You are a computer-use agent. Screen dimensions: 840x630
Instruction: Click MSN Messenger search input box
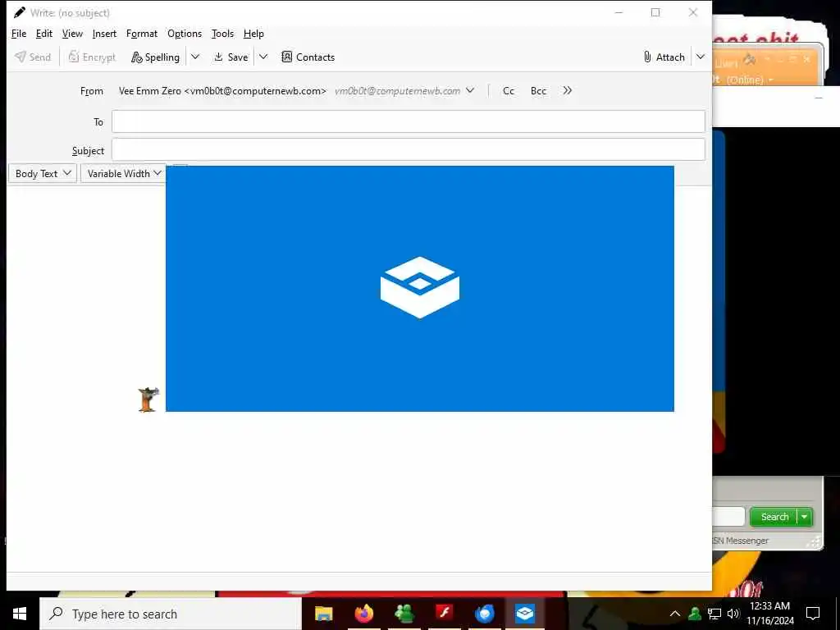tap(728, 517)
